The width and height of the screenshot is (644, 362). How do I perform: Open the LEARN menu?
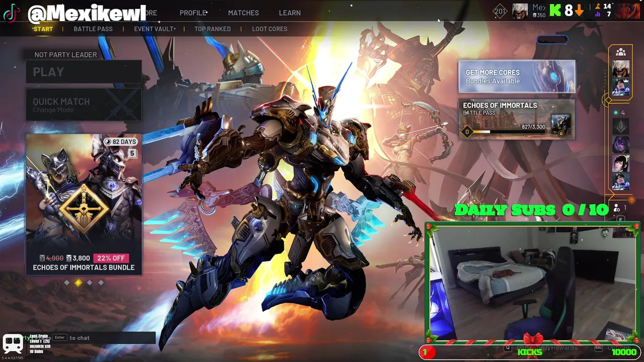coord(290,13)
